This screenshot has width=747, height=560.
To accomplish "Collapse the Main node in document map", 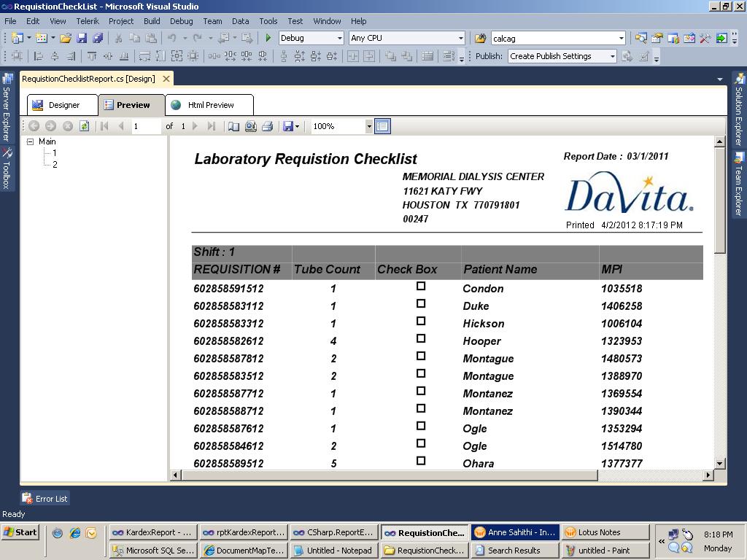I will (31, 141).
